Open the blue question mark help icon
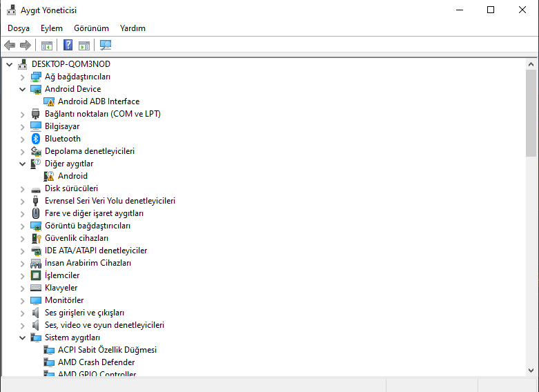539x392 pixels. pos(68,45)
